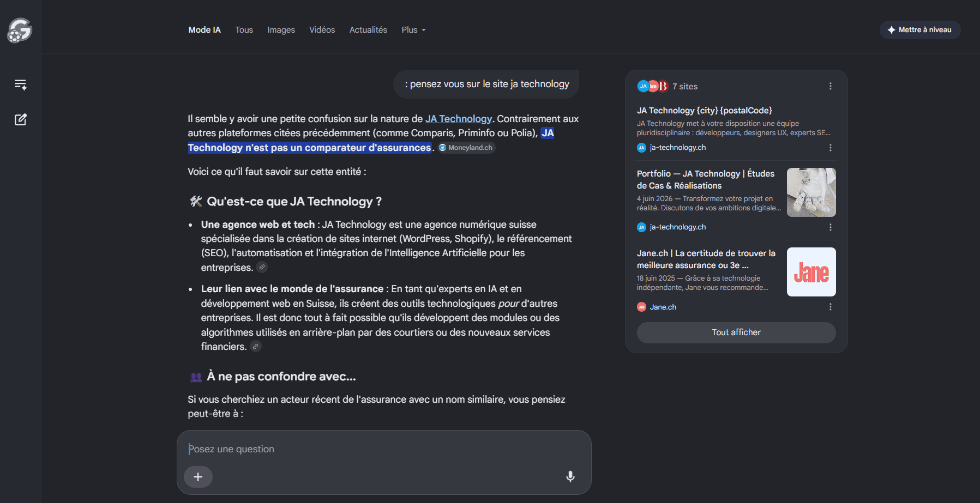Open the options menu beside 7 sites
980x503 pixels.
pos(830,86)
